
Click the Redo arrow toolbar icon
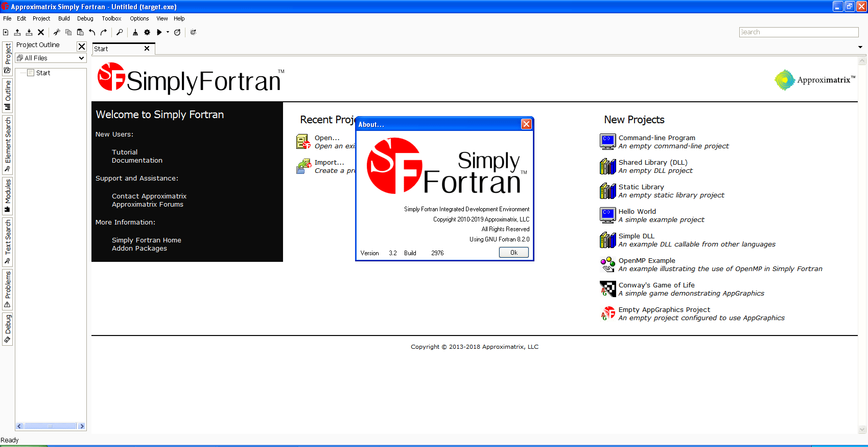click(104, 32)
